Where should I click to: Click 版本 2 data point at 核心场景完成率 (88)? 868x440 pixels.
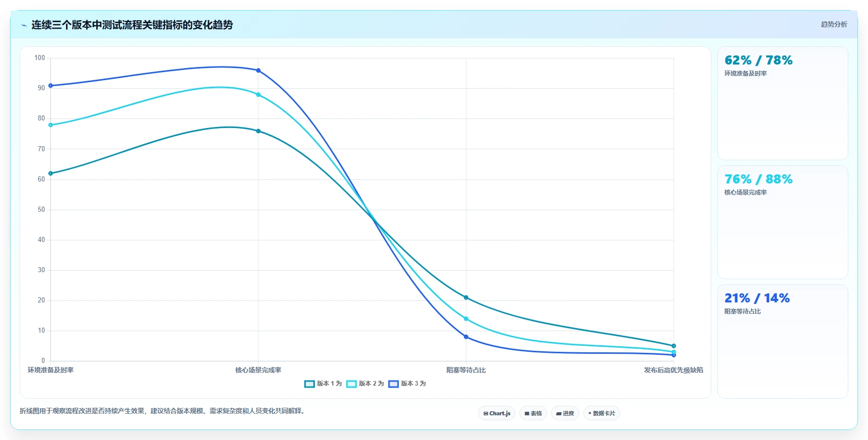(258, 95)
